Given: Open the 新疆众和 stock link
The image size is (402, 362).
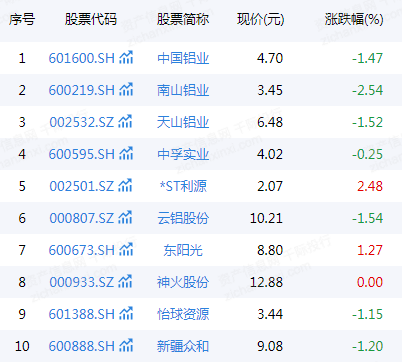Looking at the screenshot, I should pyautogui.click(x=183, y=346).
